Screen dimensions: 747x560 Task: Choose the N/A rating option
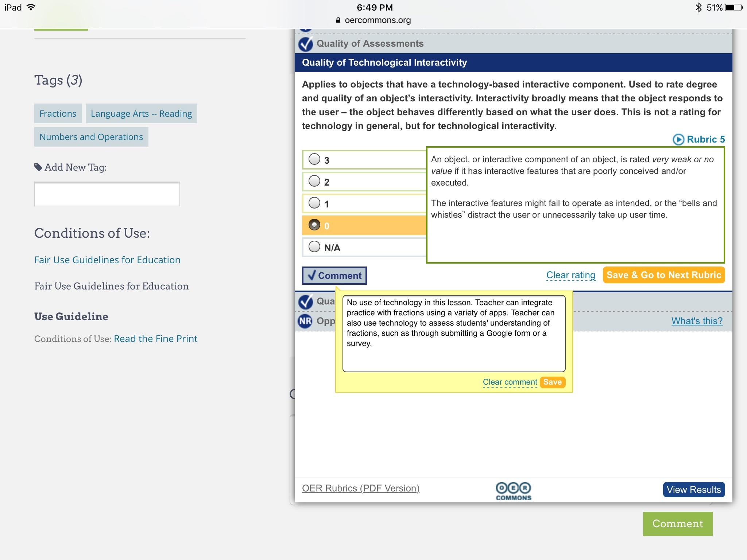click(314, 247)
